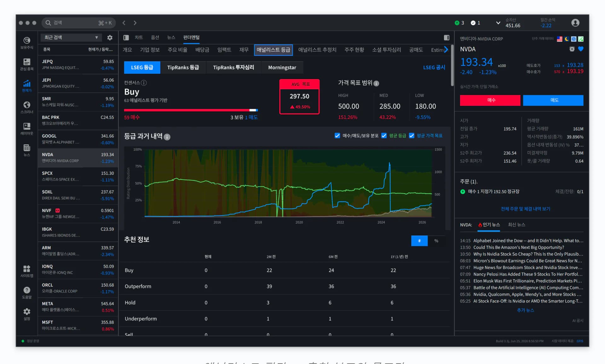Go back with the left arrow
Image resolution: width=605 pixels, height=364 pixels.
point(124,23)
